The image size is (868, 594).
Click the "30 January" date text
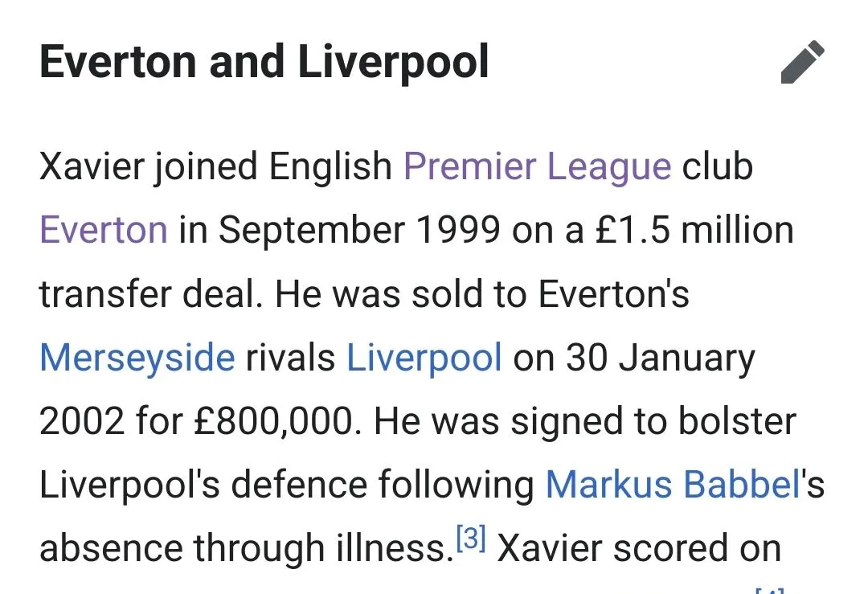(x=661, y=357)
